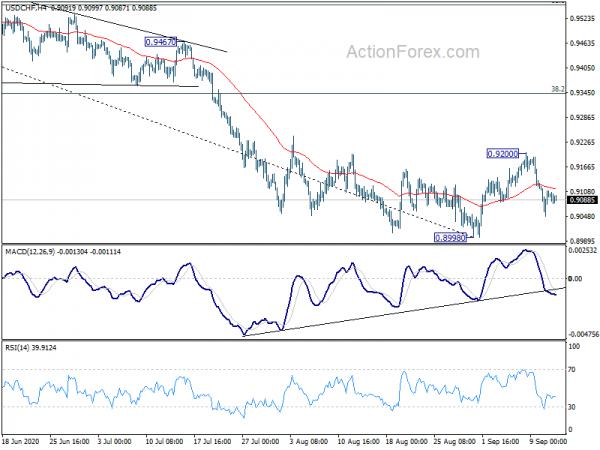
Task: Click RSI level 30 on the scale
Action: 572,407
